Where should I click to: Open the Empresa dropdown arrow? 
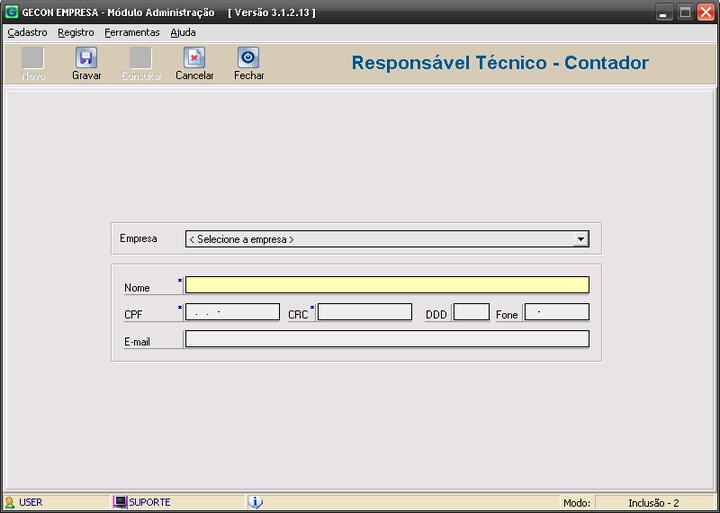point(580,240)
